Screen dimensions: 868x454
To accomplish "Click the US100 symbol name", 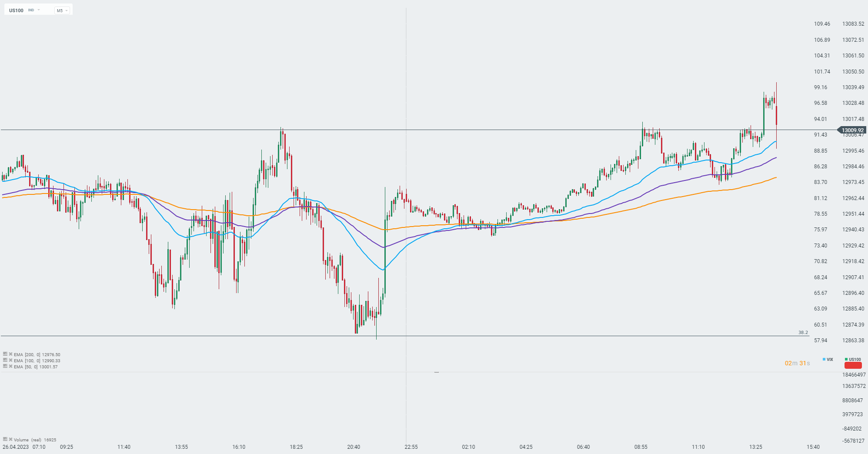I will click(x=17, y=10).
